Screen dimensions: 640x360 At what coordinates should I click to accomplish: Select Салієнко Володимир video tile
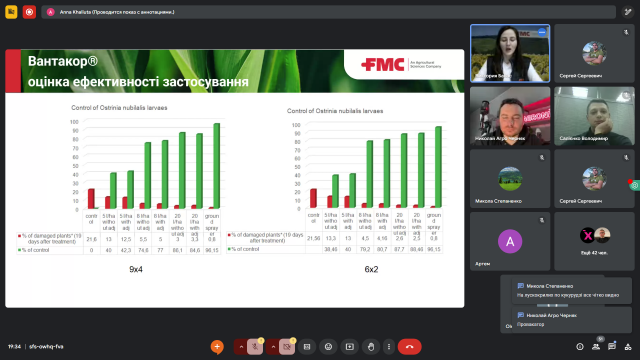point(594,116)
